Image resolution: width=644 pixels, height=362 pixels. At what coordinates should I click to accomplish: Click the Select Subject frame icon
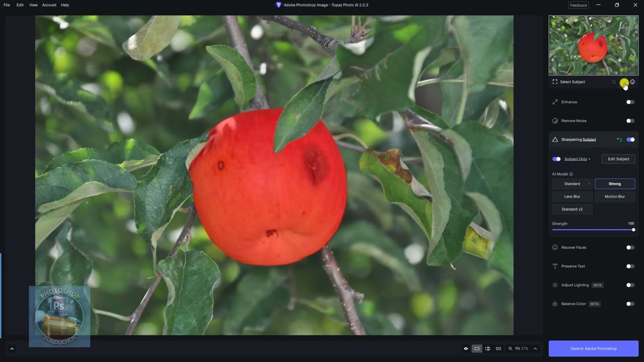pos(554,81)
